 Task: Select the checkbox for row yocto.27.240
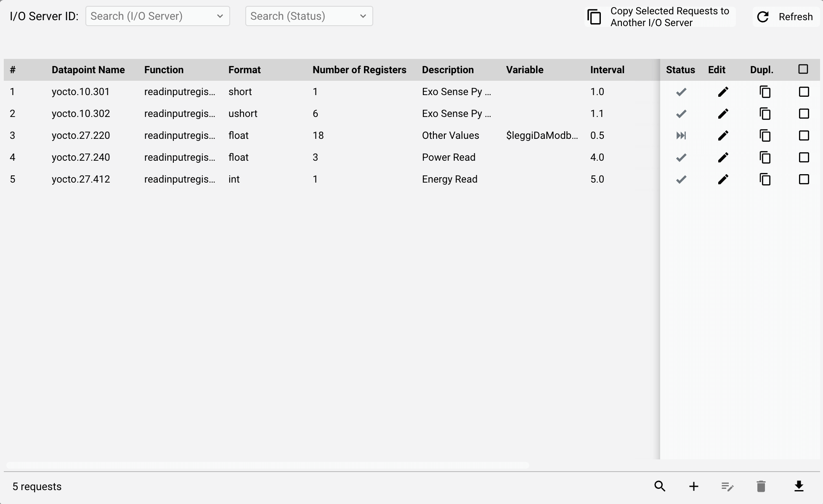(x=804, y=157)
